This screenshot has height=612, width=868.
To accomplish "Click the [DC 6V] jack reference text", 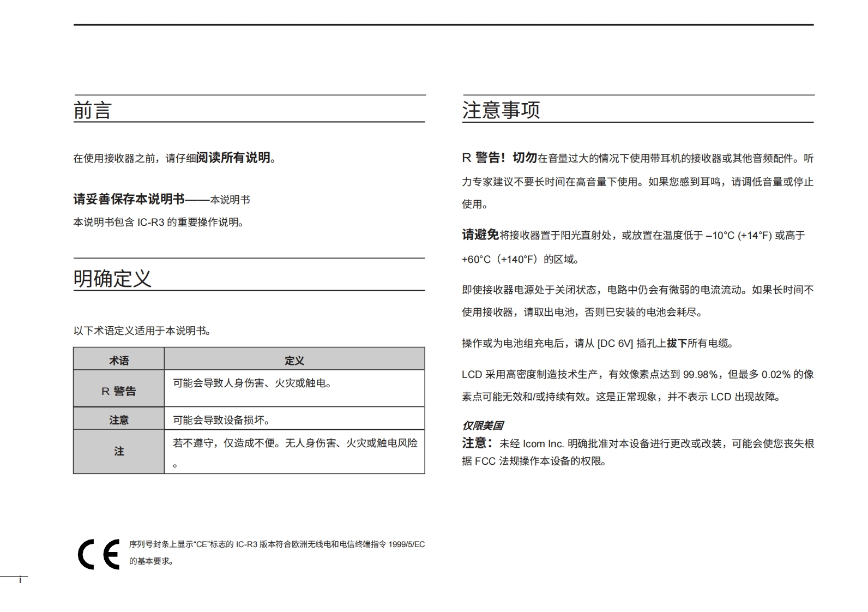I will (615, 344).
